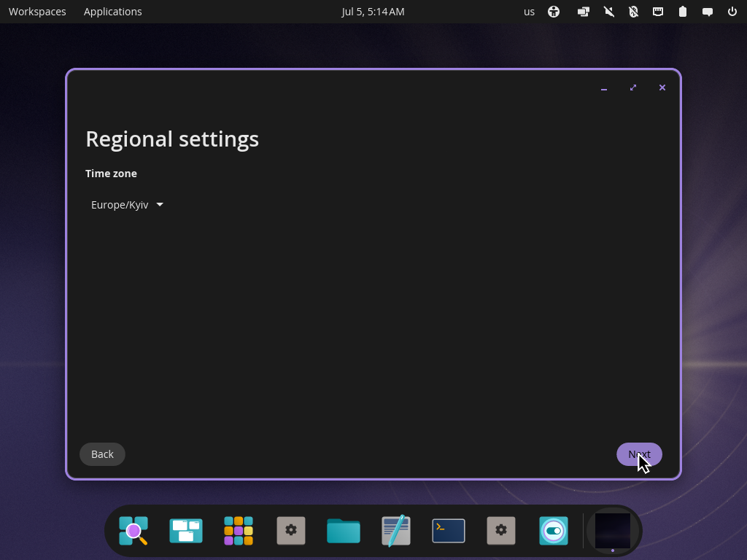Open the Workspaces menu in top panel

(37, 12)
